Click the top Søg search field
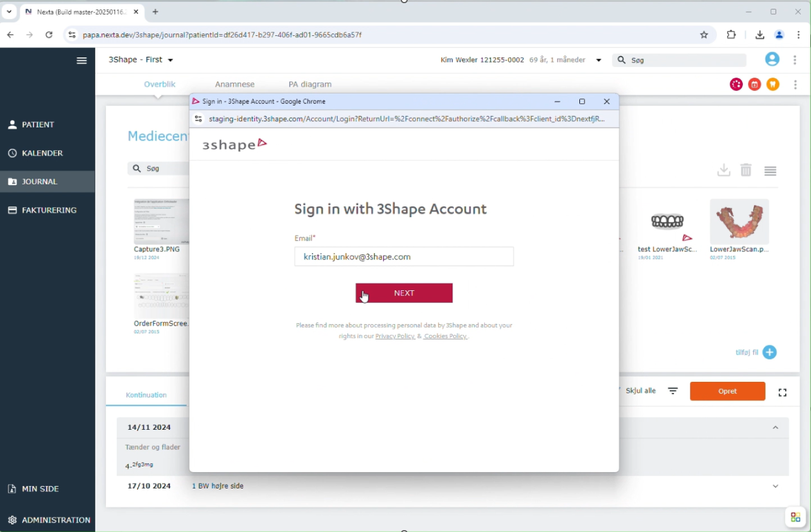The height and width of the screenshot is (532, 811). (680, 60)
